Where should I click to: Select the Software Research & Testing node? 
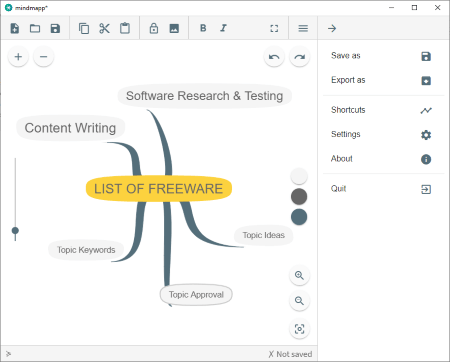pos(205,96)
